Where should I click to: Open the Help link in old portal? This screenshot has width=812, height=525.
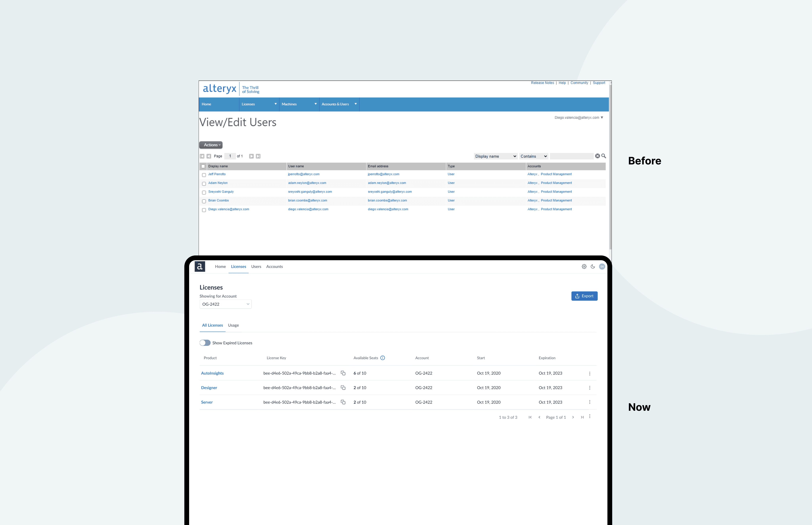(x=562, y=83)
